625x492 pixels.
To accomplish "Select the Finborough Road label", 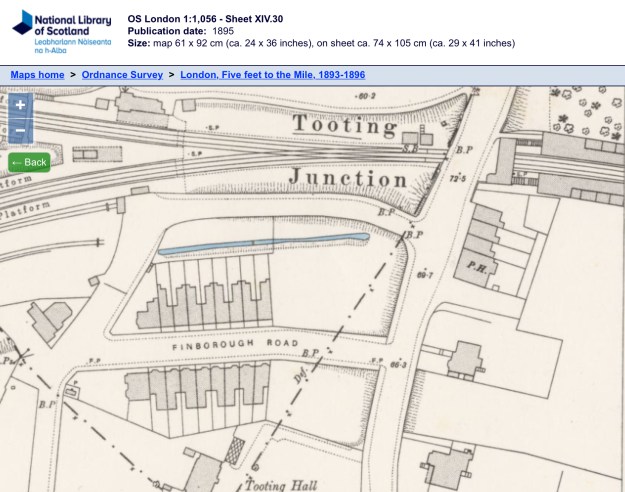I will (244, 344).
